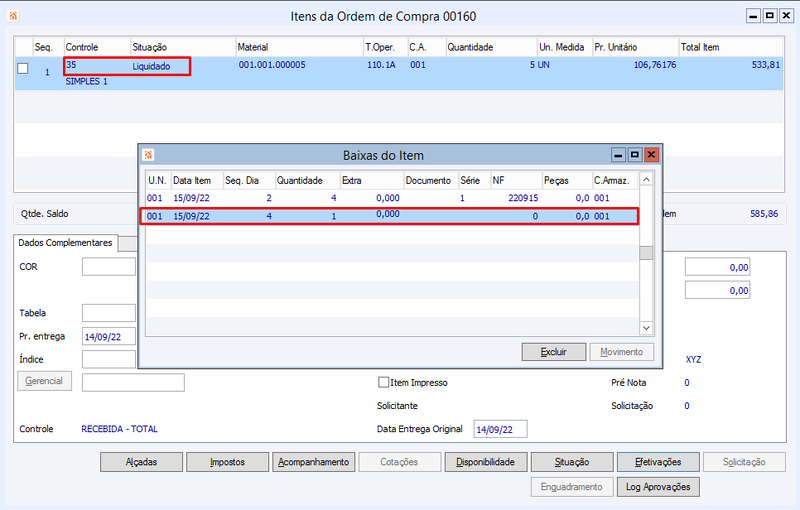Click the C.Armaz. column header
This screenshot has width=800, height=510.
tap(615, 181)
